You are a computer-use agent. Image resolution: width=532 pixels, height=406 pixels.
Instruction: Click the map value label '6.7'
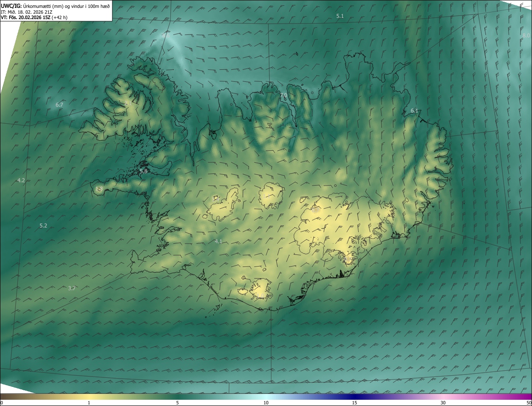pyautogui.click(x=59, y=105)
